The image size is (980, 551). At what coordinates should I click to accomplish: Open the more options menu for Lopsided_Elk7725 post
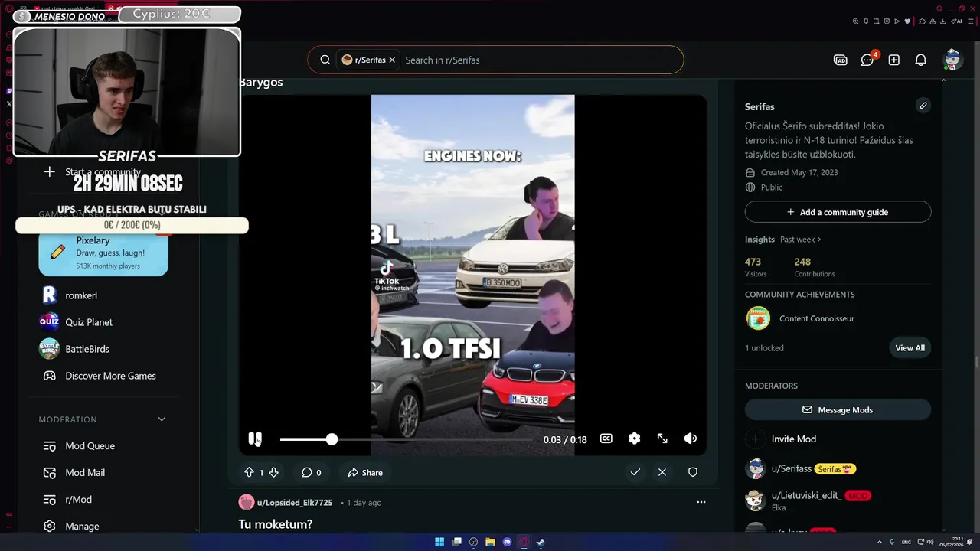tap(701, 502)
